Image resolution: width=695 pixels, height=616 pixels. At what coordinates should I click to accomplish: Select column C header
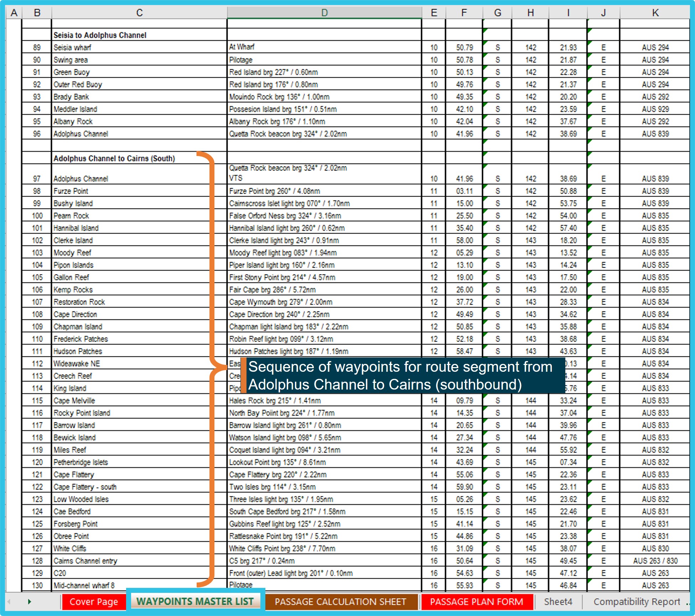[139, 13]
